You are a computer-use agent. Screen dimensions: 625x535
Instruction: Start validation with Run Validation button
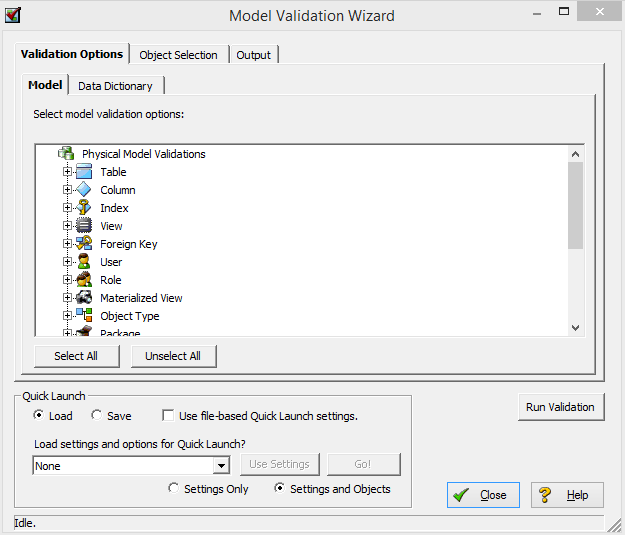[560, 407]
